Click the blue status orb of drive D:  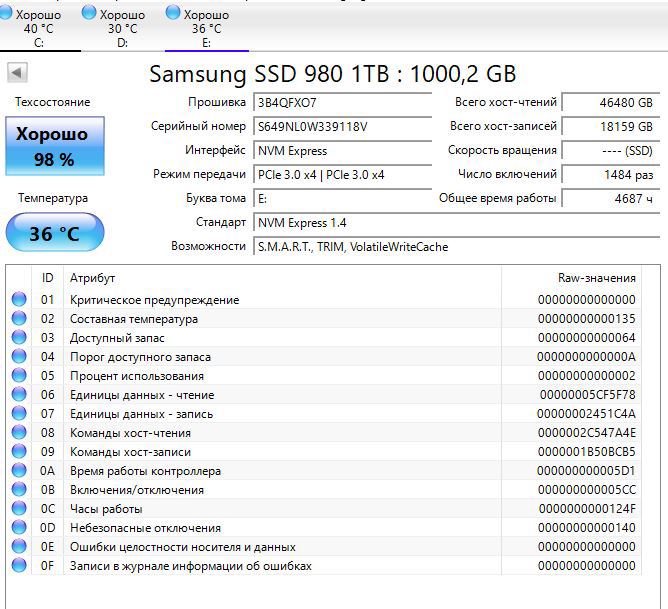click(x=89, y=13)
